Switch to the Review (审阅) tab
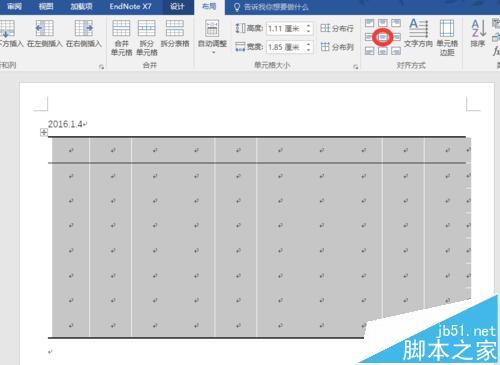 pos(15,6)
